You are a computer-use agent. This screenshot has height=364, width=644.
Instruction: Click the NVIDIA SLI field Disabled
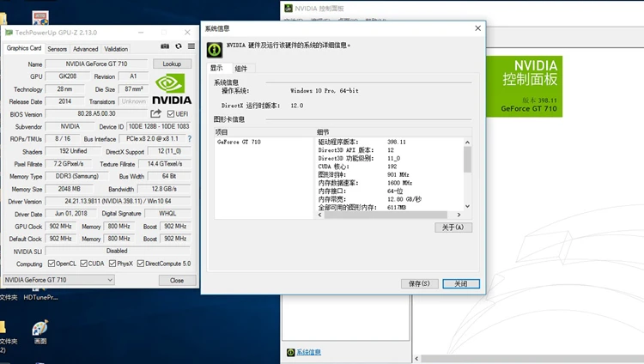coord(118,251)
